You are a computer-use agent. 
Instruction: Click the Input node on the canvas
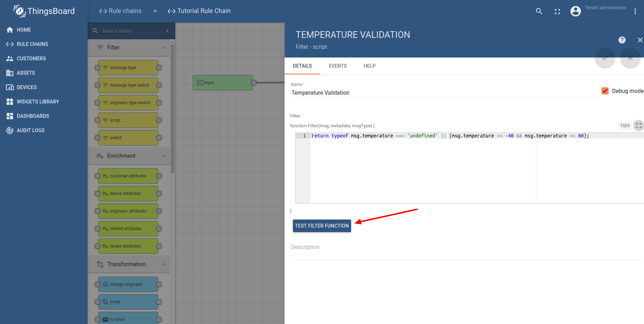point(223,83)
